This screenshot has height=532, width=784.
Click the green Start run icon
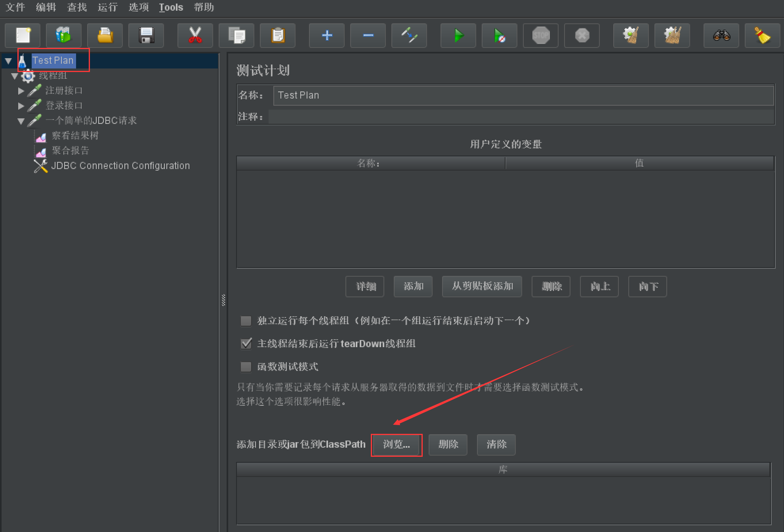click(458, 36)
